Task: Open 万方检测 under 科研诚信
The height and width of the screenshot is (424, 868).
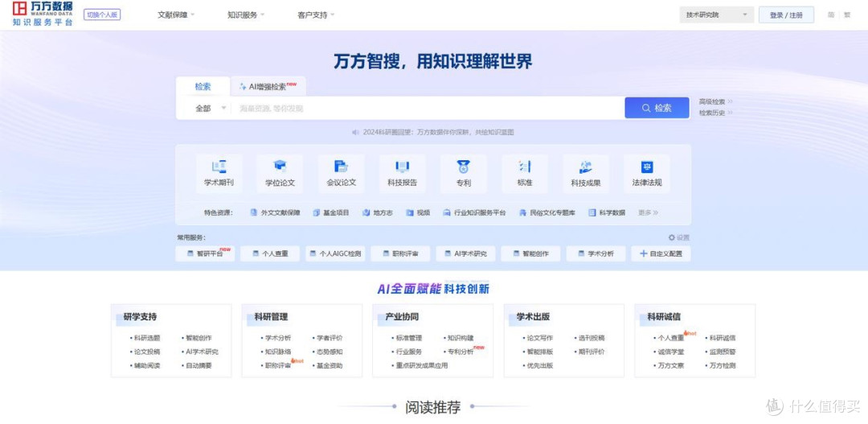Action: click(723, 365)
